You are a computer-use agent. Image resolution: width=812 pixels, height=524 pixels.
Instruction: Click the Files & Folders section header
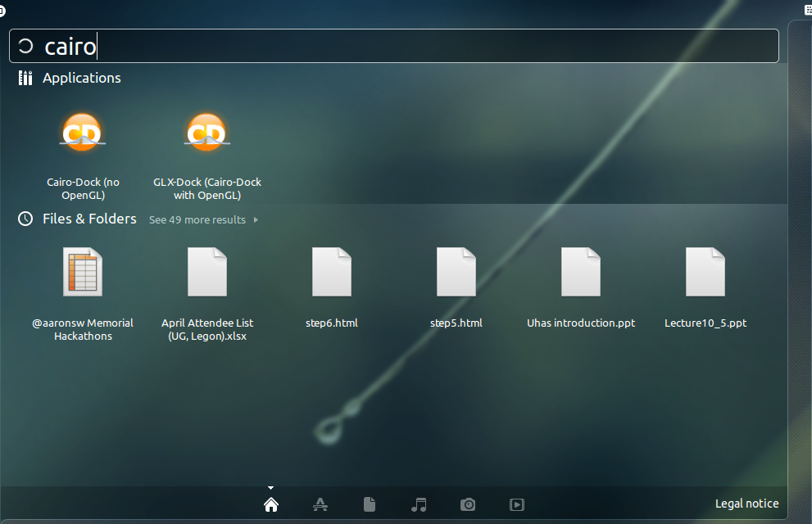[x=89, y=219]
